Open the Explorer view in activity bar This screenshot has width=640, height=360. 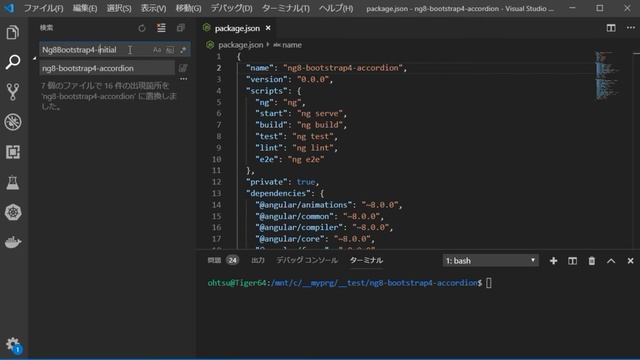13,32
